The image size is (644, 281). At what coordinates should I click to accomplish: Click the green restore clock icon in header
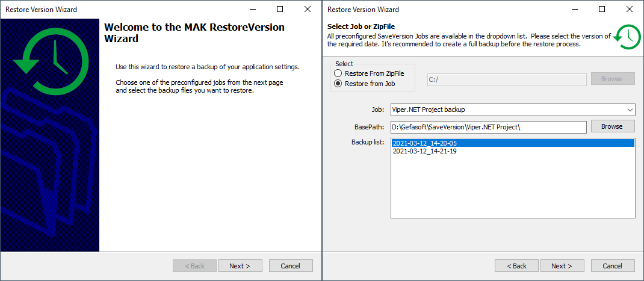[x=627, y=37]
